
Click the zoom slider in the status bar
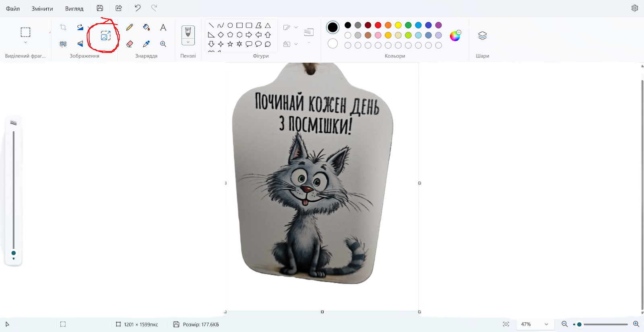[601, 324]
